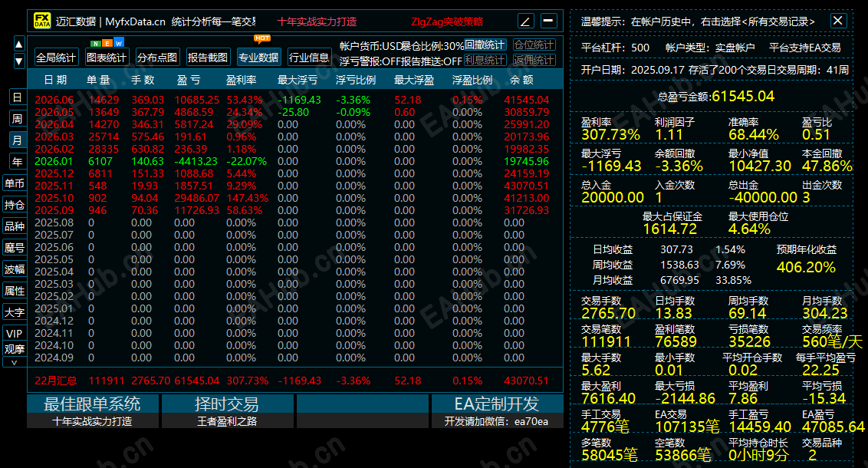Open the 行业信息 tab

(309, 58)
